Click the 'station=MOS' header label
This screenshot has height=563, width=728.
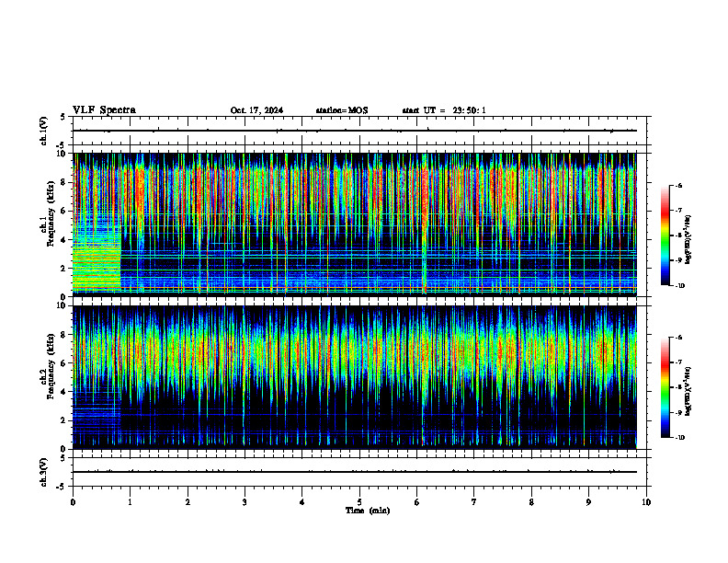[342, 110]
